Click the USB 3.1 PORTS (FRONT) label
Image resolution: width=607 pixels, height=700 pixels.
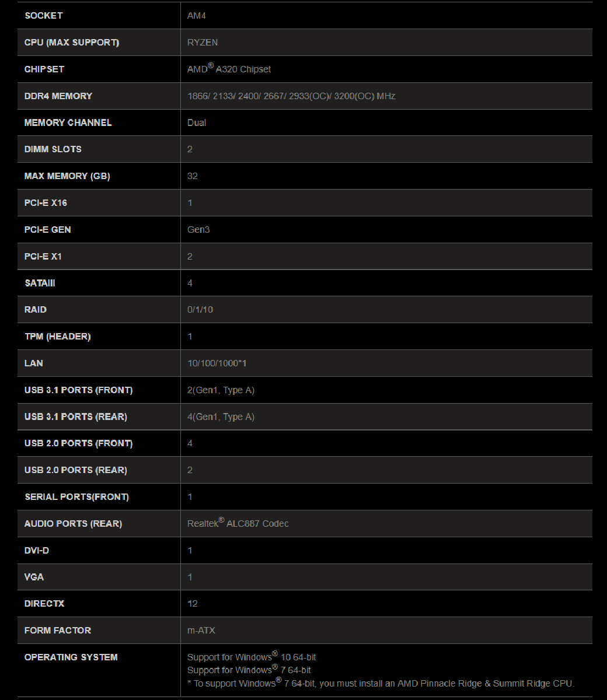[78, 390]
